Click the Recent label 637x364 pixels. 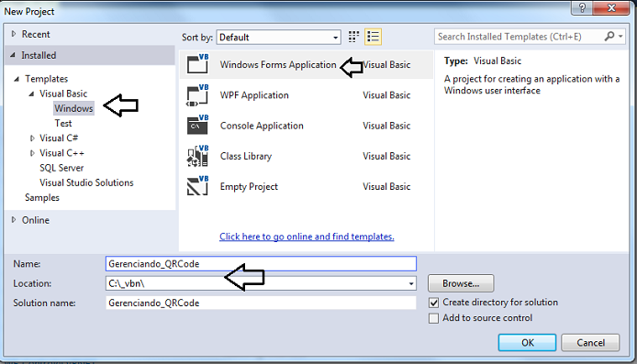36,34
